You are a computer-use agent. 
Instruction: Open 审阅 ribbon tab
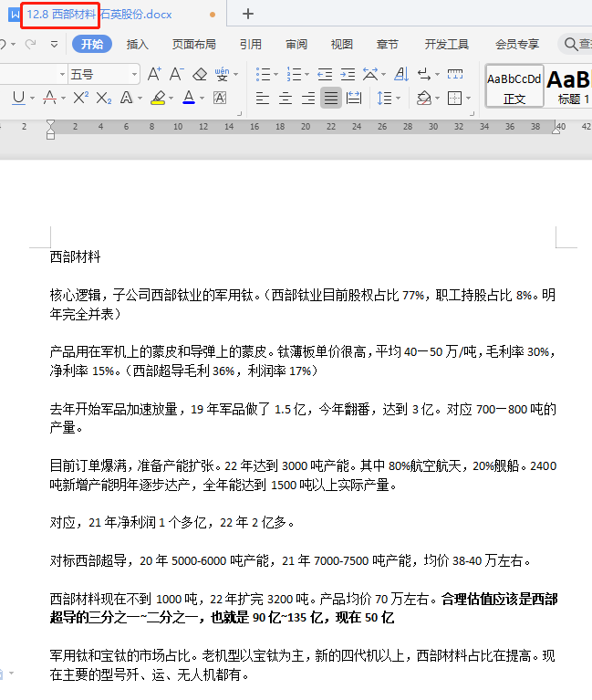tap(296, 44)
